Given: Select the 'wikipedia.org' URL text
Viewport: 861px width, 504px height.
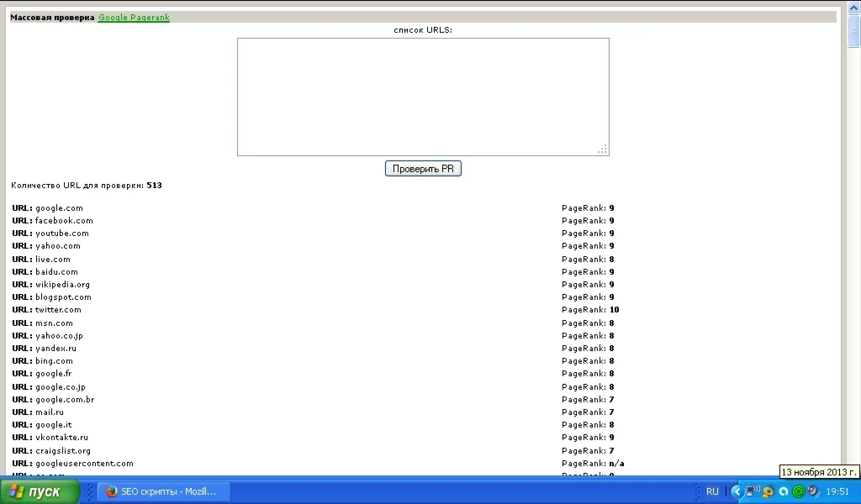Looking at the screenshot, I should coord(62,285).
